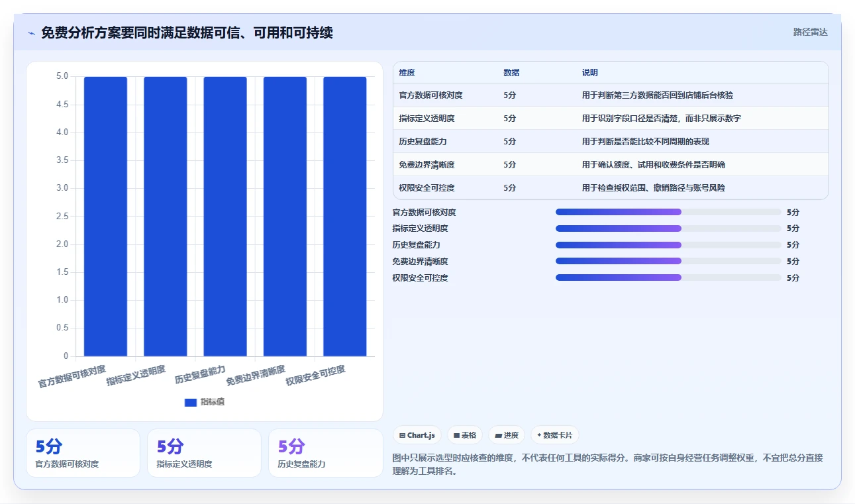Viewport: 855px width, 504px height.
Task: Click the 免费边界清晰度 progress bar
Action: point(668,261)
